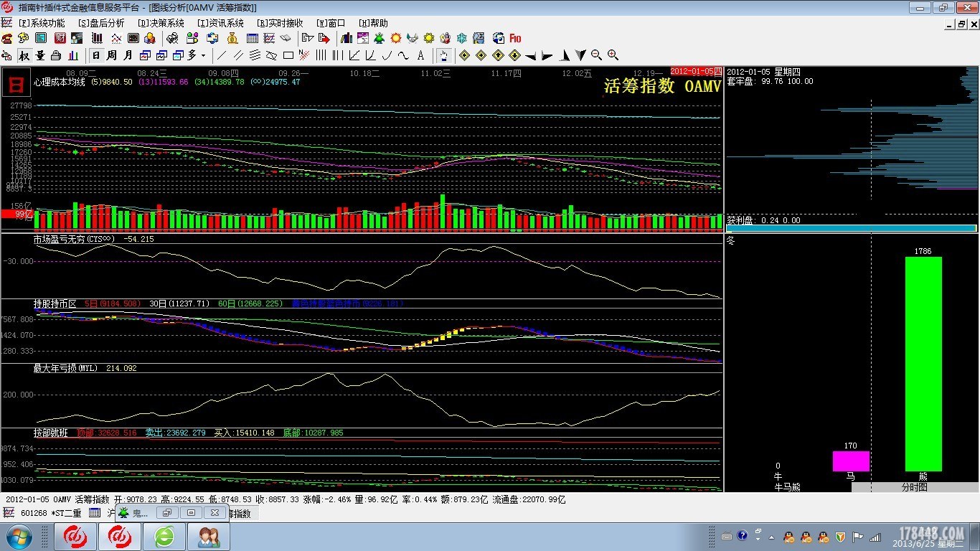
Task: Click the 活筹指数 0AMV chart title
Action: click(x=661, y=86)
